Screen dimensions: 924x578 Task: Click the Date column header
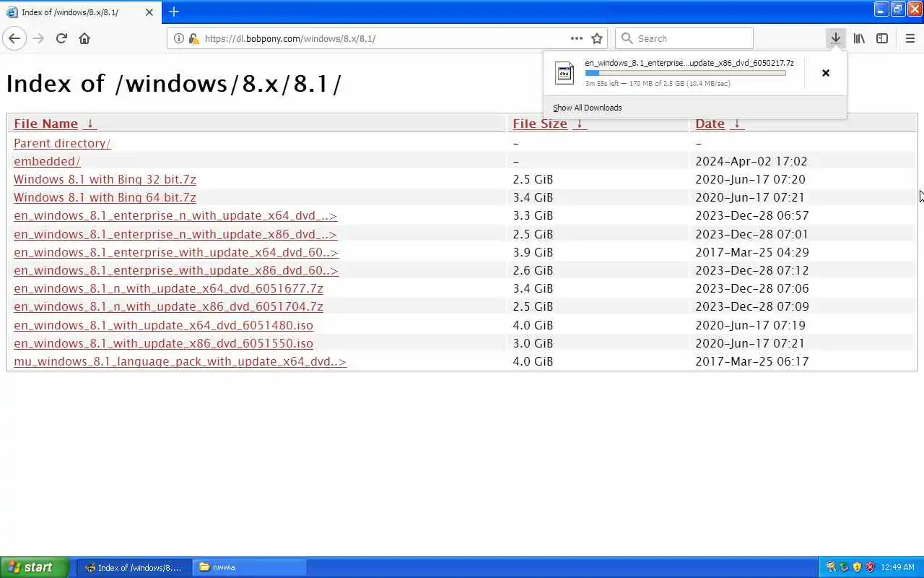(x=710, y=124)
